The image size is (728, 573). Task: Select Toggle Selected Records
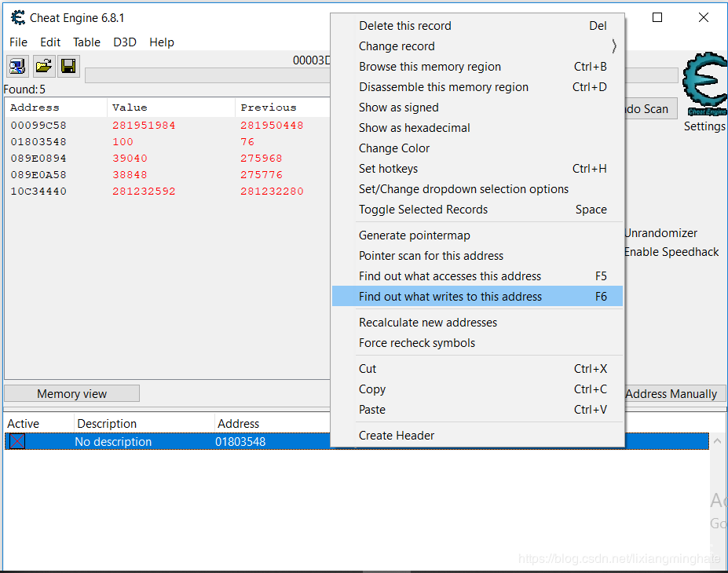[x=477, y=210]
